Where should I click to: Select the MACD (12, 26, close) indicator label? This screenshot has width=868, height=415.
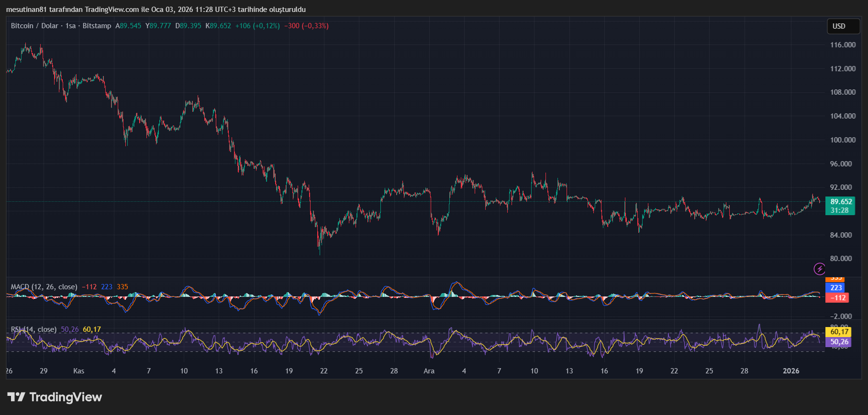point(44,287)
